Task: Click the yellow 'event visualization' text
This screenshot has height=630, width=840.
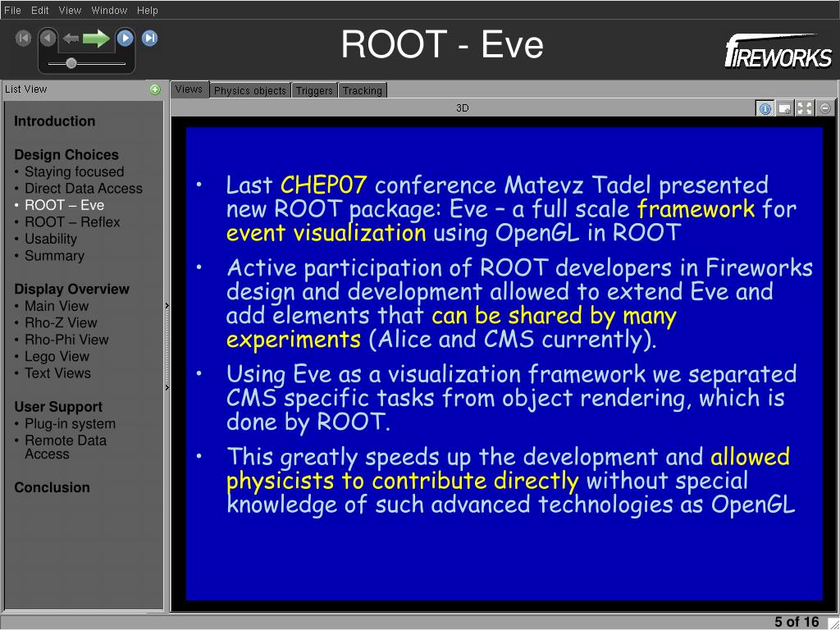Action: coord(326,232)
